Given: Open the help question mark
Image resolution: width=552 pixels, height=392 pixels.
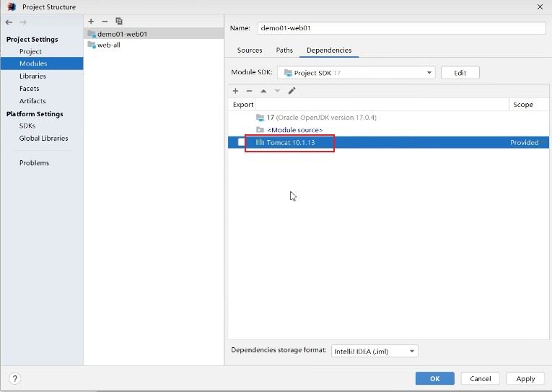Looking at the screenshot, I should (14, 378).
